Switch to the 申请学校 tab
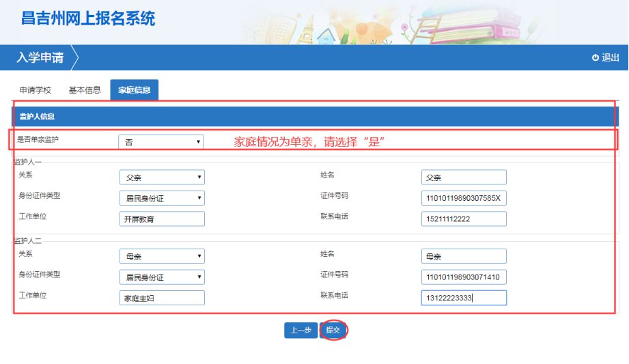 tap(35, 90)
